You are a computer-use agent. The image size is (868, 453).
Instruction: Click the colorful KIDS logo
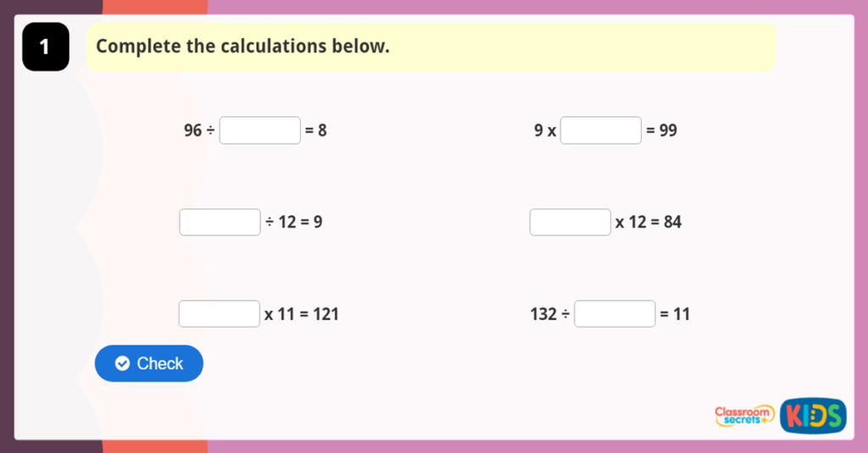click(813, 415)
